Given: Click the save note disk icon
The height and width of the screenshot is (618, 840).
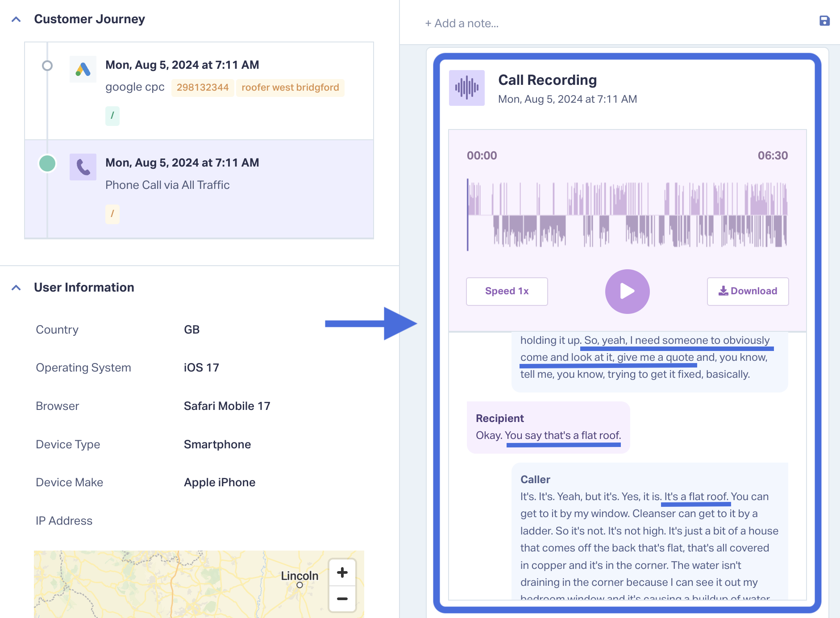Looking at the screenshot, I should [x=824, y=21].
